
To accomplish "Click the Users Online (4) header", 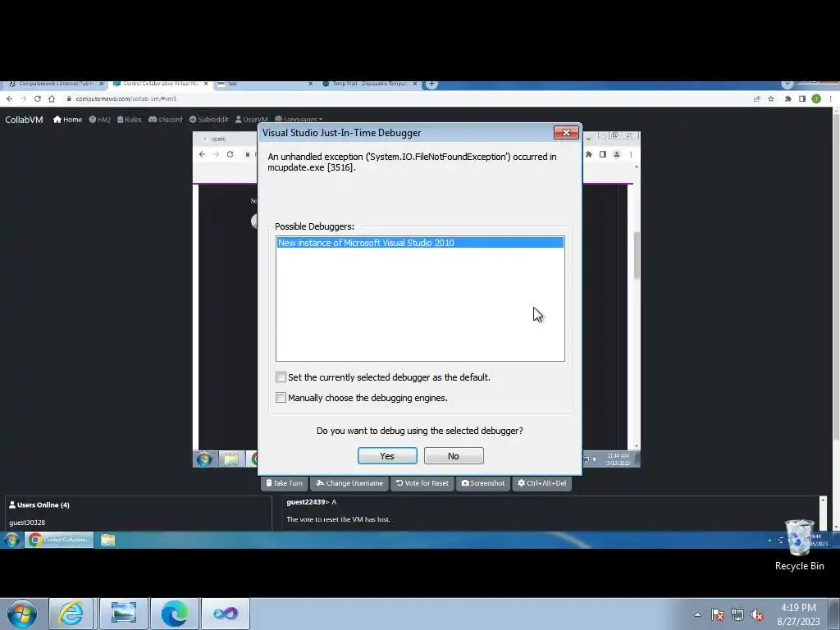I will tap(39, 504).
